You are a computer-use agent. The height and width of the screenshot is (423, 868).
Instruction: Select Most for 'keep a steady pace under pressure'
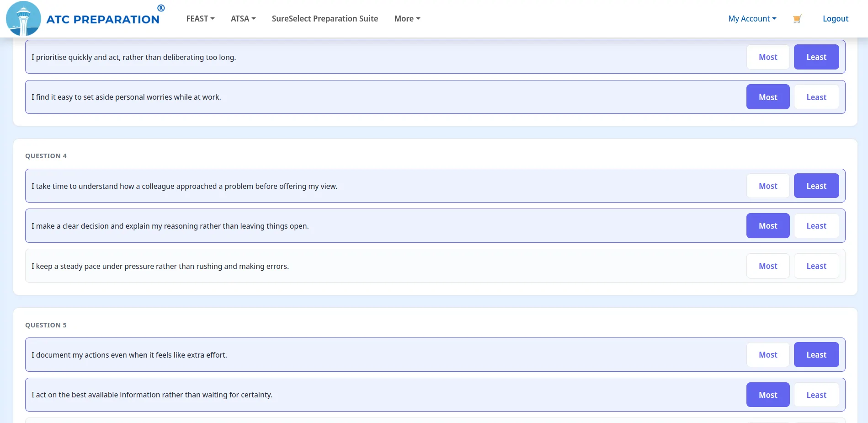coord(768,266)
